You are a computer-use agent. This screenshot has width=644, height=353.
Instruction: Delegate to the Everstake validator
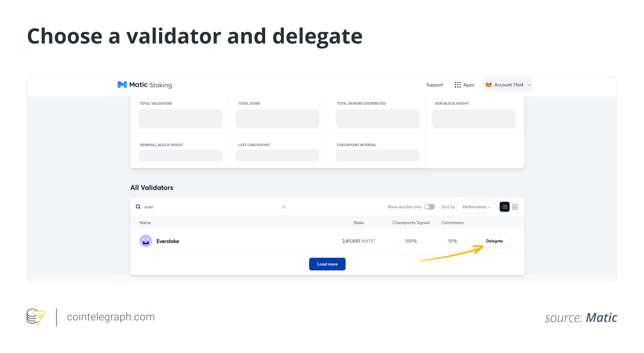pos(494,241)
